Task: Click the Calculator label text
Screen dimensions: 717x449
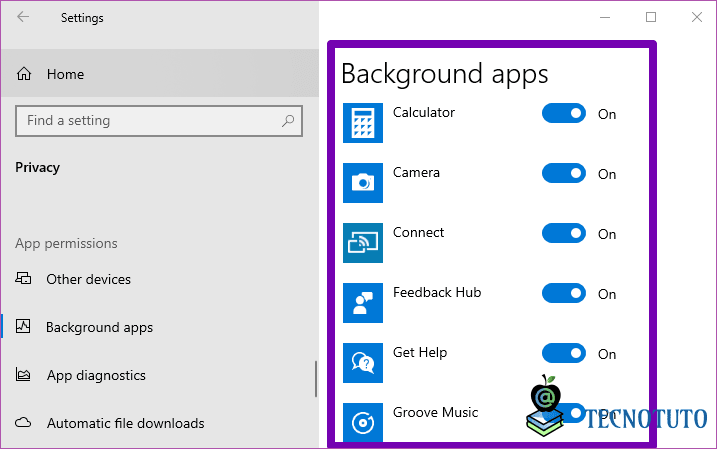Action: [x=423, y=112]
